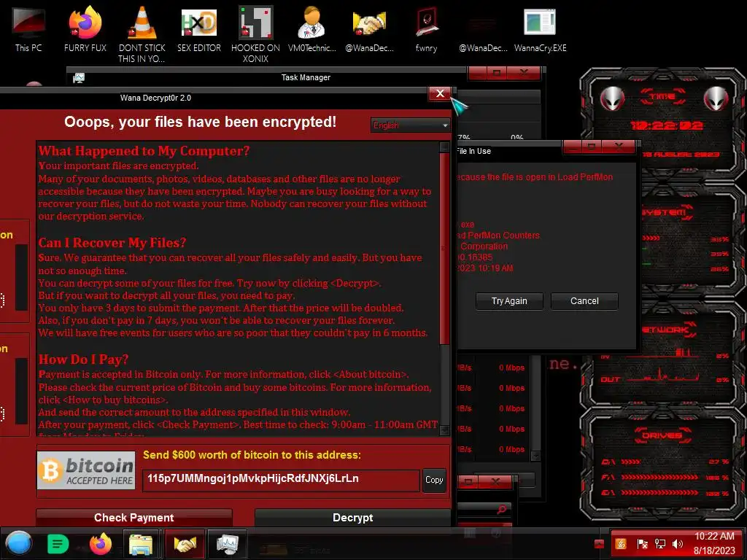747x560 pixels.
Task: Click the 26% value in the SYSTEM widget
Action: click(x=720, y=269)
